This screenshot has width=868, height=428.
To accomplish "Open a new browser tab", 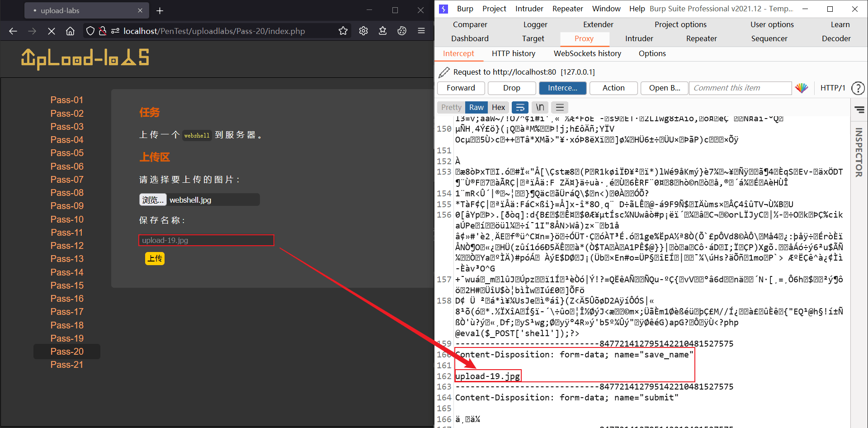I will point(160,10).
